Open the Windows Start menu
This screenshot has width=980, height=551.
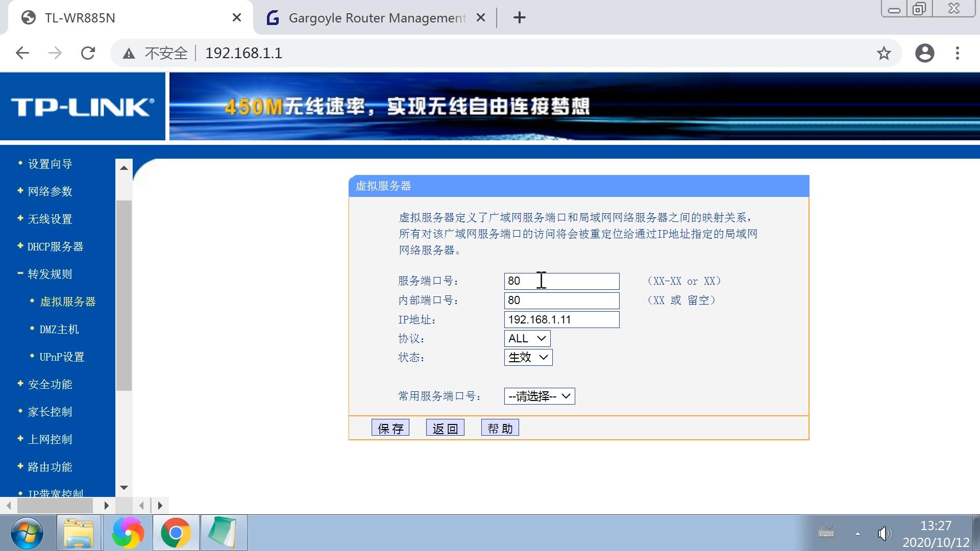[27, 533]
